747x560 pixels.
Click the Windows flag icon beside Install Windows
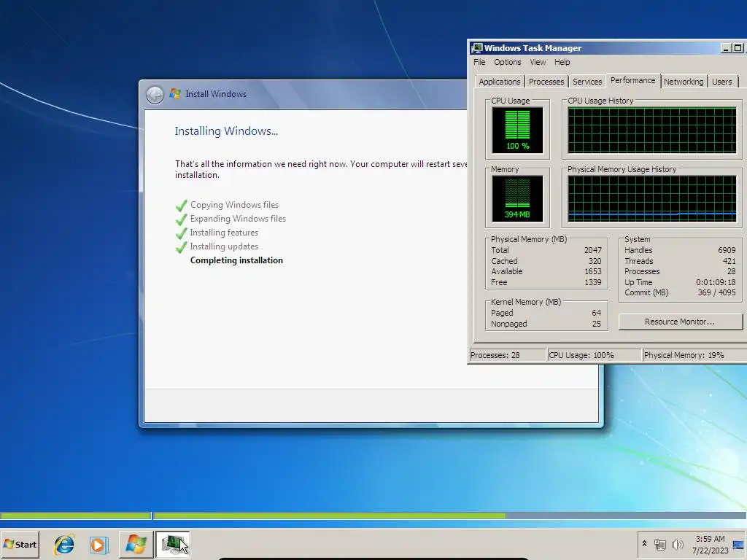pos(175,94)
